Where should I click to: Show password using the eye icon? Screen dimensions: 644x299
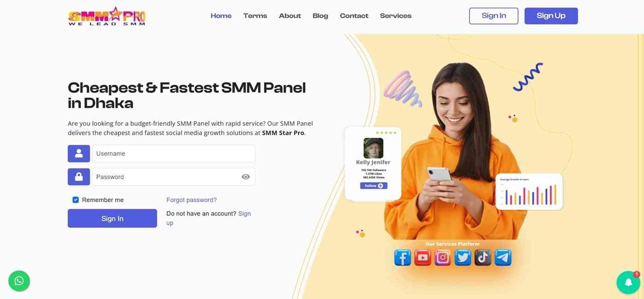(x=246, y=177)
